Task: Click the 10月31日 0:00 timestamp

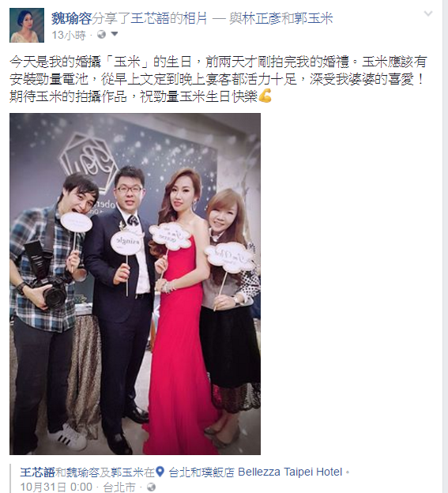Action: pos(56,487)
